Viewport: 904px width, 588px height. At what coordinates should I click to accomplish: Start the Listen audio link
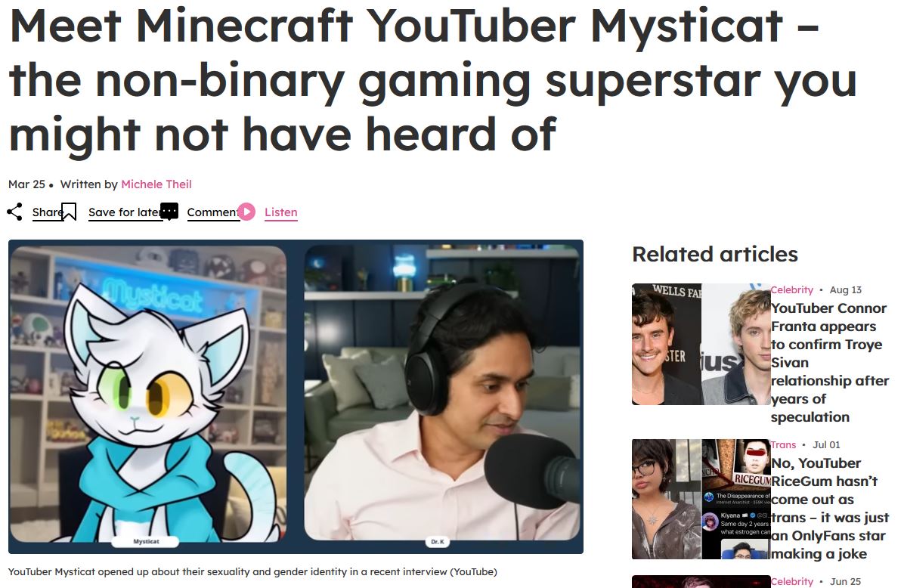tap(280, 212)
